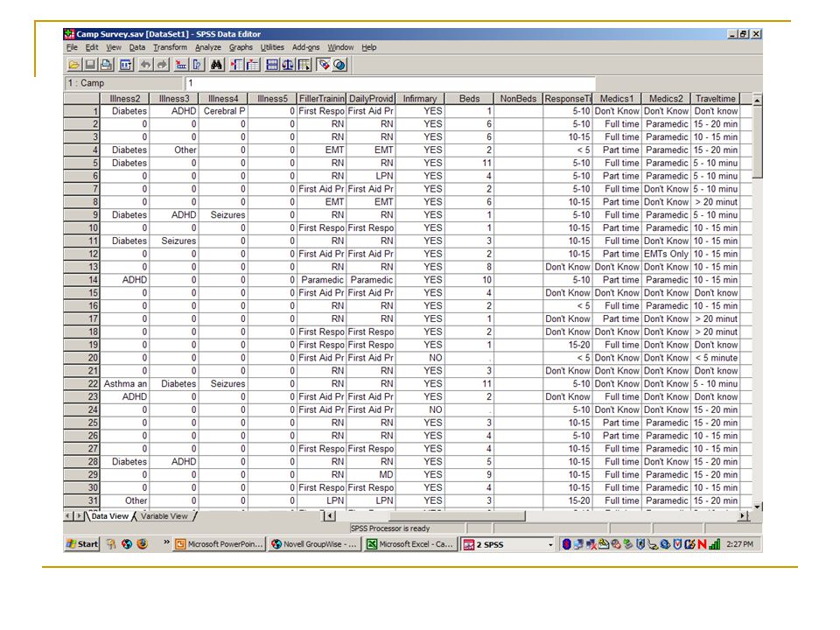The height and width of the screenshot is (630, 840).
Task: Click row header number 14
Action: pyautogui.click(x=81, y=280)
